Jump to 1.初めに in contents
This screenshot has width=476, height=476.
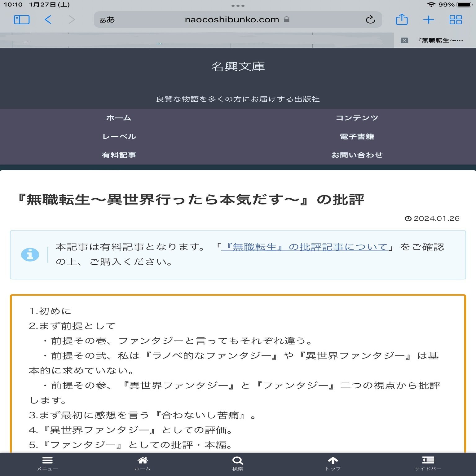(x=50, y=311)
